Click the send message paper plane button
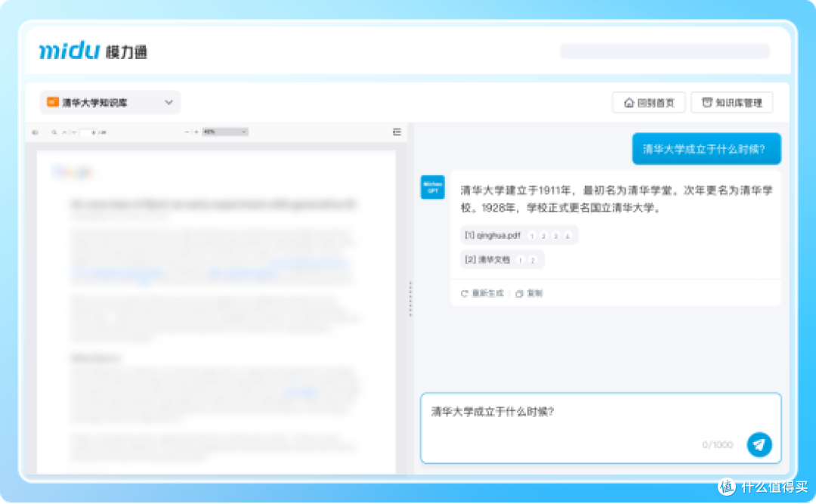Viewport: 816px width, 504px height. pyautogui.click(x=759, y=444)
